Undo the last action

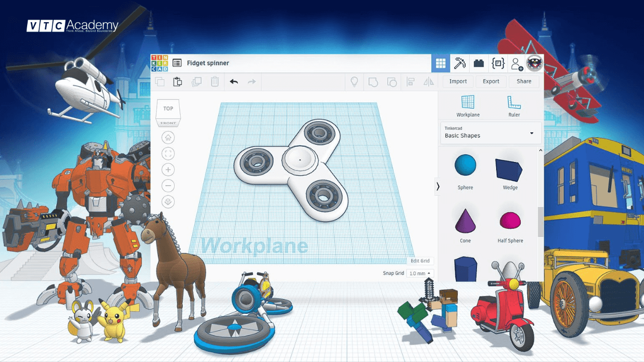pos(233,81)
